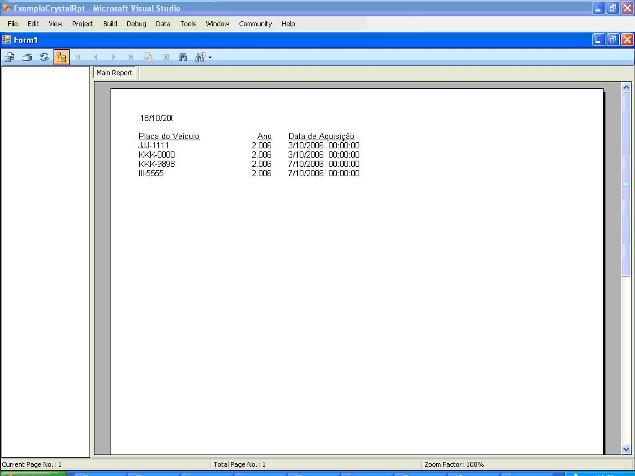
Task: Click the Placa do Veiculo column header
Action: [x=169, y=136]
